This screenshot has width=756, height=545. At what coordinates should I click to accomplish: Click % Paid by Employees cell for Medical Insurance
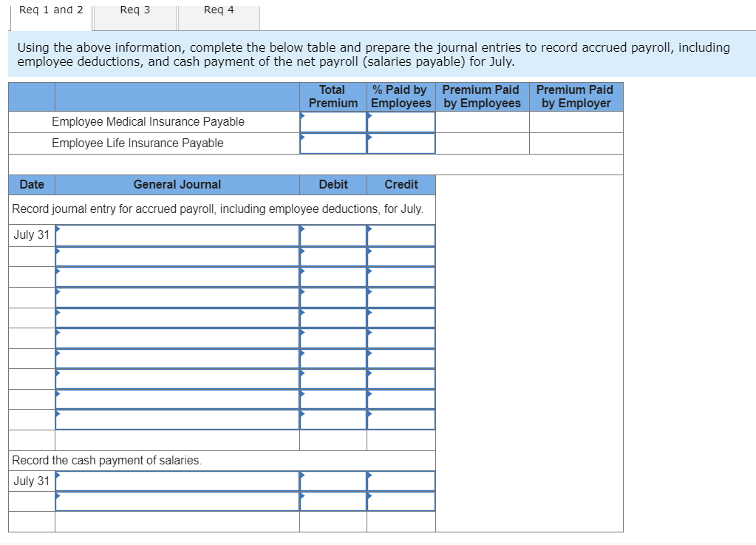pos(401,122)
